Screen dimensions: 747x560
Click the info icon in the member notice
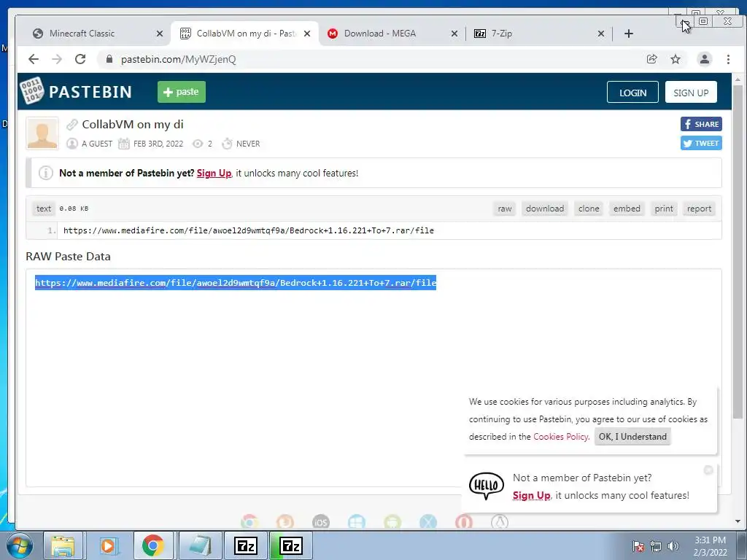click(46, 173)
